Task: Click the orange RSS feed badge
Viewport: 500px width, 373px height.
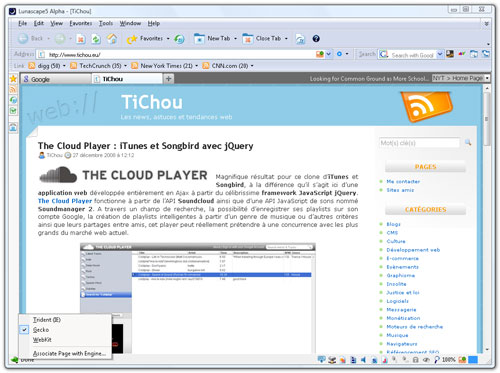Action: pos(426,106)
